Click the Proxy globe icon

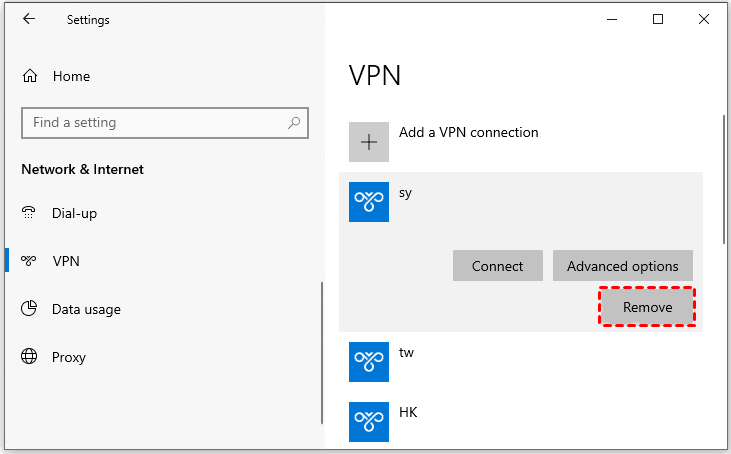click(30, 357)
